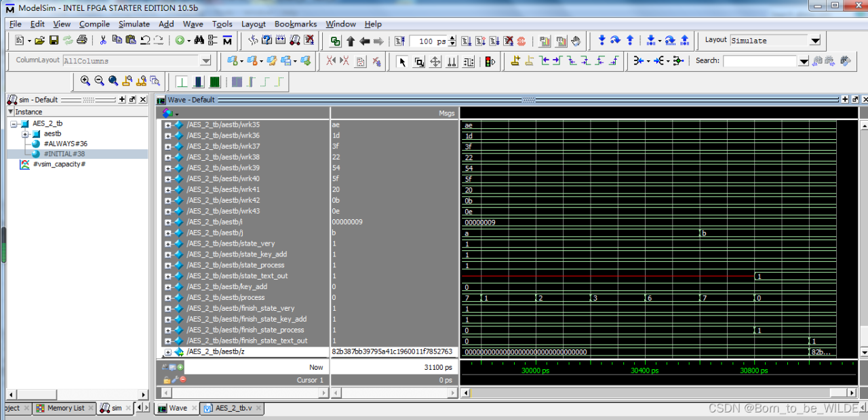Viewport: 868px width, 420px height.
Task: Click the wave pane horizontal scrollbar
Action: click(658, 394)
